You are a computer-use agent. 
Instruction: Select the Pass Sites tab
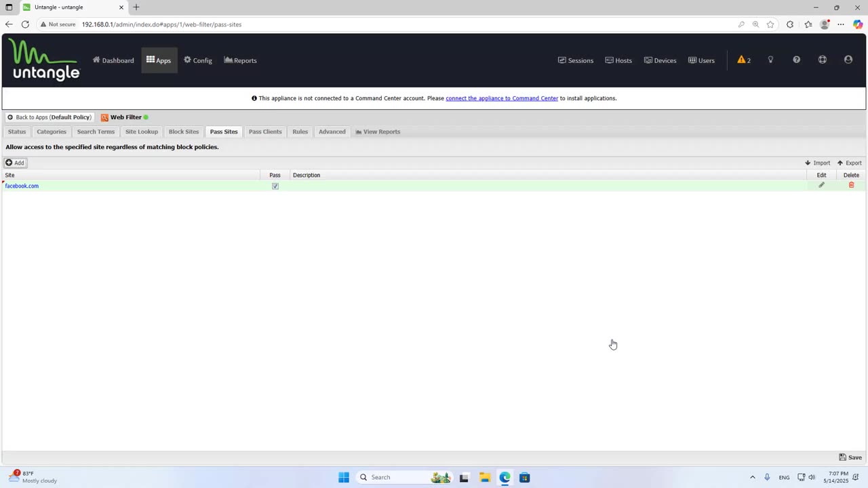coord(224,131)
